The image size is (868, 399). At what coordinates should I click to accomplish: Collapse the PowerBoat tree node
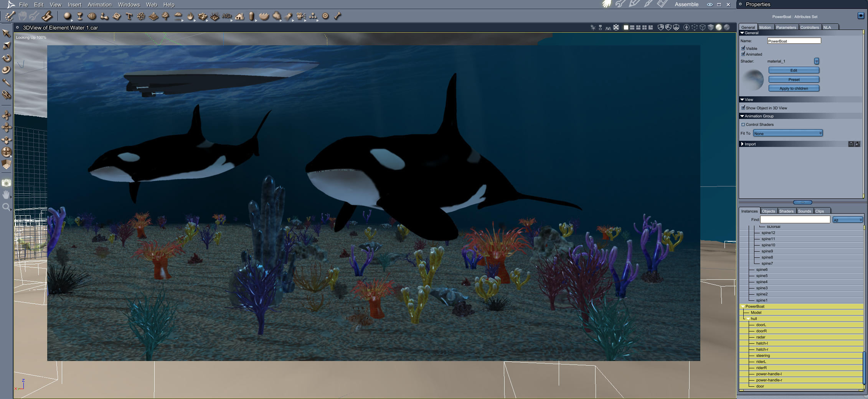743,307
